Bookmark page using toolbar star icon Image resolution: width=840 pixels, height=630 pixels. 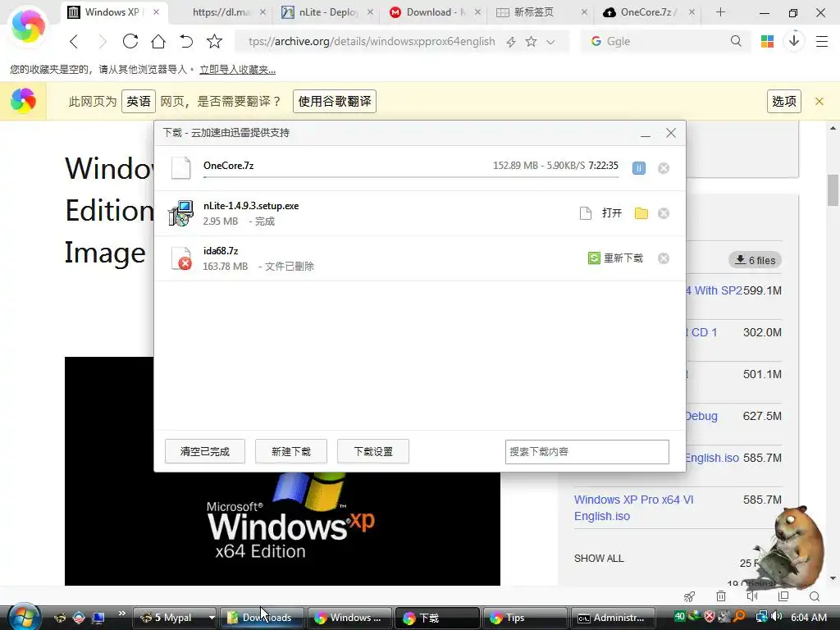[x=214, y=41]
